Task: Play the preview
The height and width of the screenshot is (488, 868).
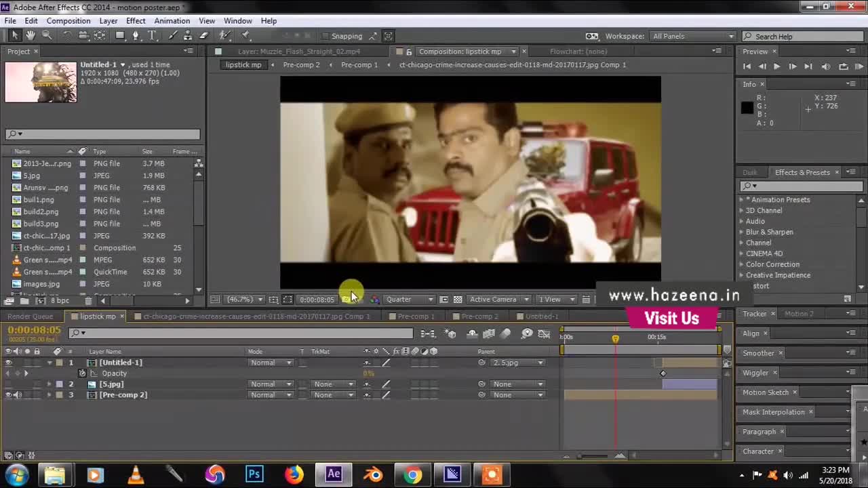Action: pyautogui.click(x=776, y=66)
